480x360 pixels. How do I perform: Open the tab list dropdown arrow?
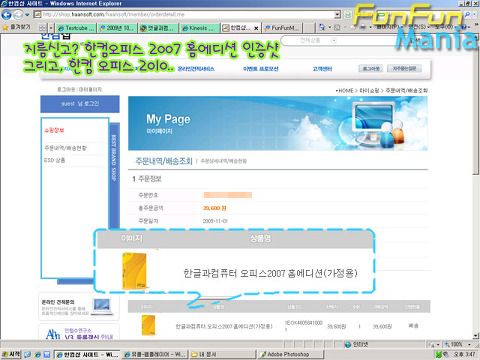[x=51, y=28]
